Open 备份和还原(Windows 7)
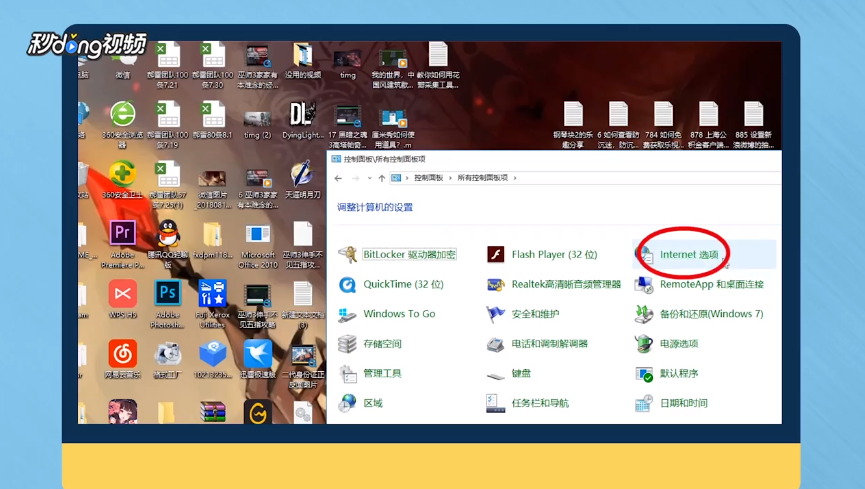 [x=712, y=314]
